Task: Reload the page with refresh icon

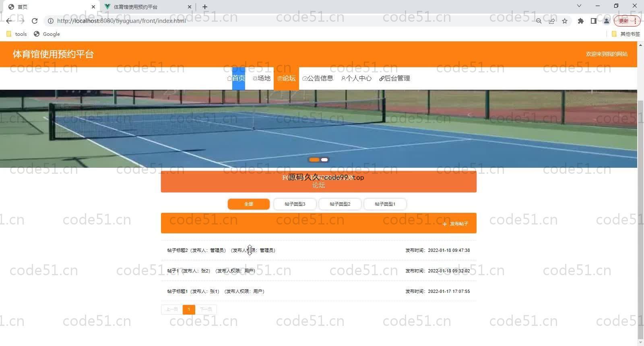Action: (35, 21)
